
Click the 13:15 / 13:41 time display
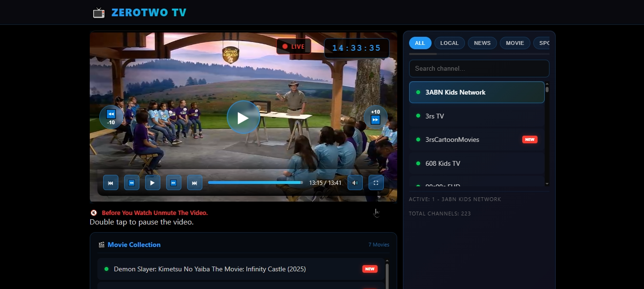[x=325, y=182]
